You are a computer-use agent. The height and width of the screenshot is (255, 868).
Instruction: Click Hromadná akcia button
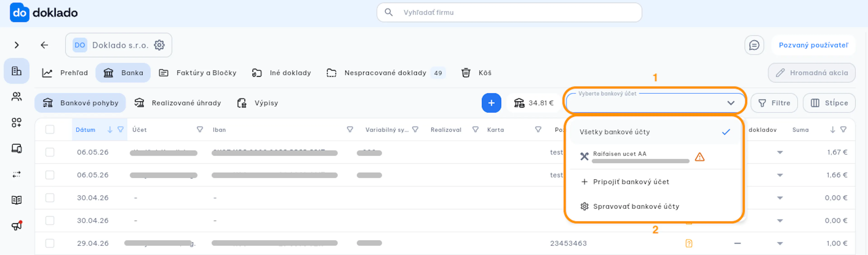pyautogui.click(x=811, y=73)
